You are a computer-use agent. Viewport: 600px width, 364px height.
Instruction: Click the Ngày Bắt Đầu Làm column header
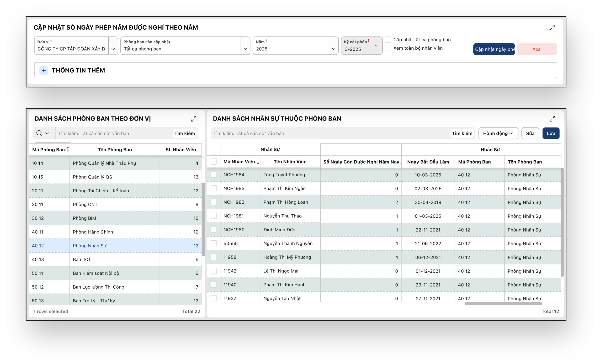tap(428, 162)
